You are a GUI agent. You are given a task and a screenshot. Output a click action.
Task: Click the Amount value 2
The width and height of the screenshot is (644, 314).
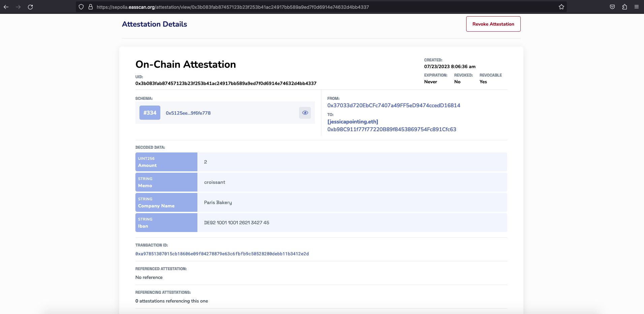(205, 162)
